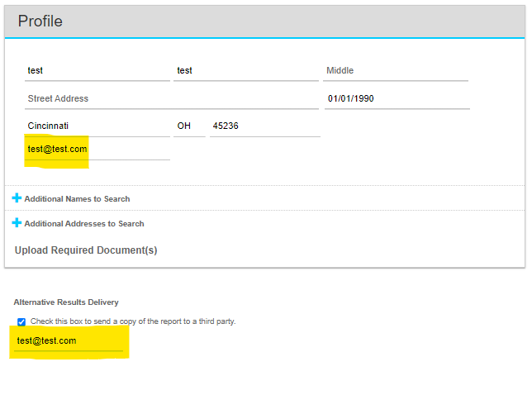Viewport: 532px width, 395px height.
Task: Click the Check this box label text
Action: pos(133,321)
